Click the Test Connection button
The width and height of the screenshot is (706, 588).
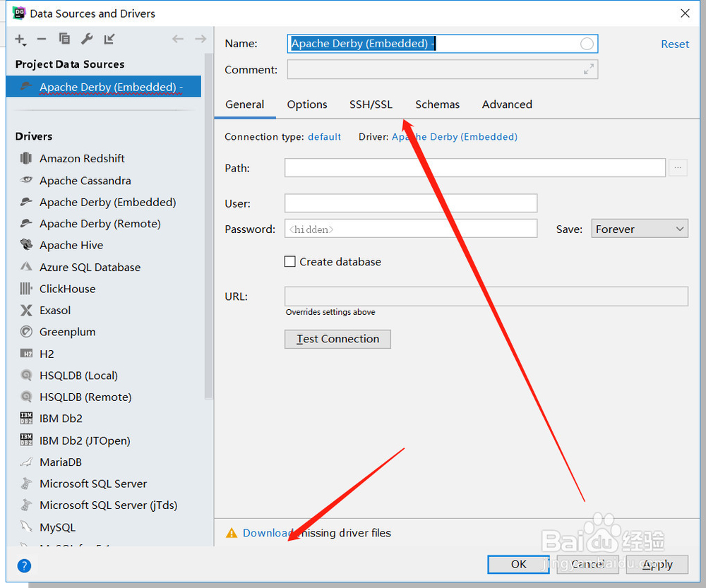337,339
